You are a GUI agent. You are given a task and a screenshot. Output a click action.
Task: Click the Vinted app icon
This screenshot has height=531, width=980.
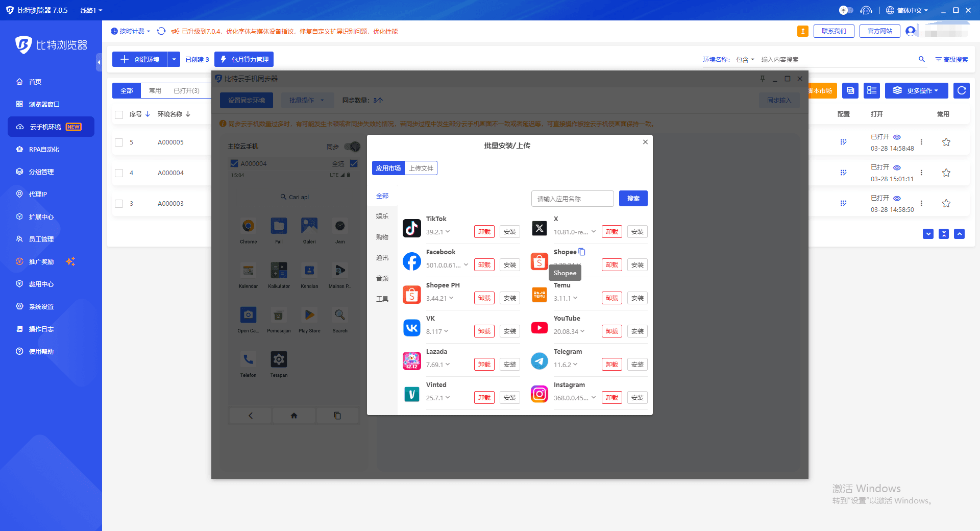click(412, 394)
